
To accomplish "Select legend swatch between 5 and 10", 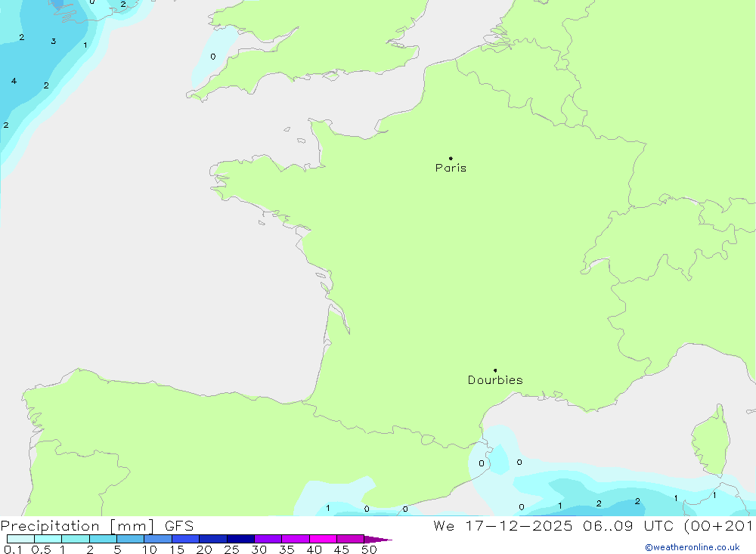I will pos(130,539).
